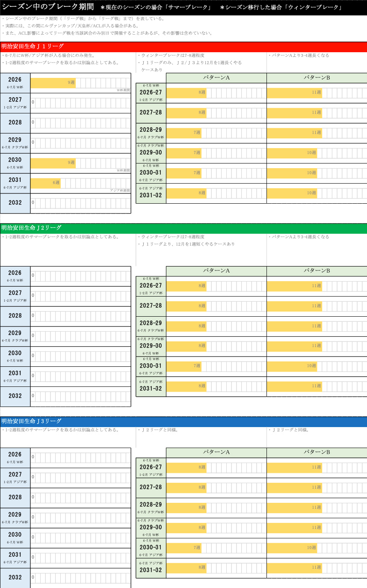The height and width of the screenshot is (588, 367).
Task: Click the 9週 bar in J1 2026 row
Action: pyautogui.click(x=53, y=83)
